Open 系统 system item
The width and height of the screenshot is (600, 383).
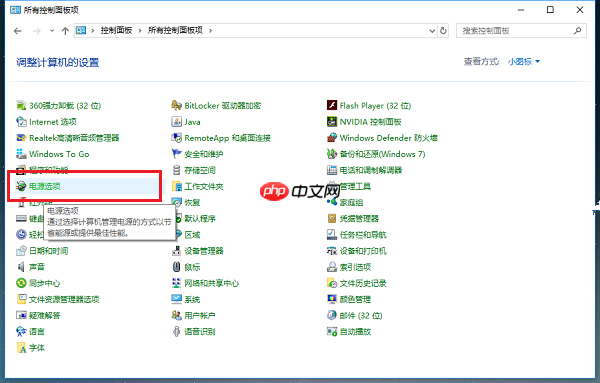click(186, 299)
